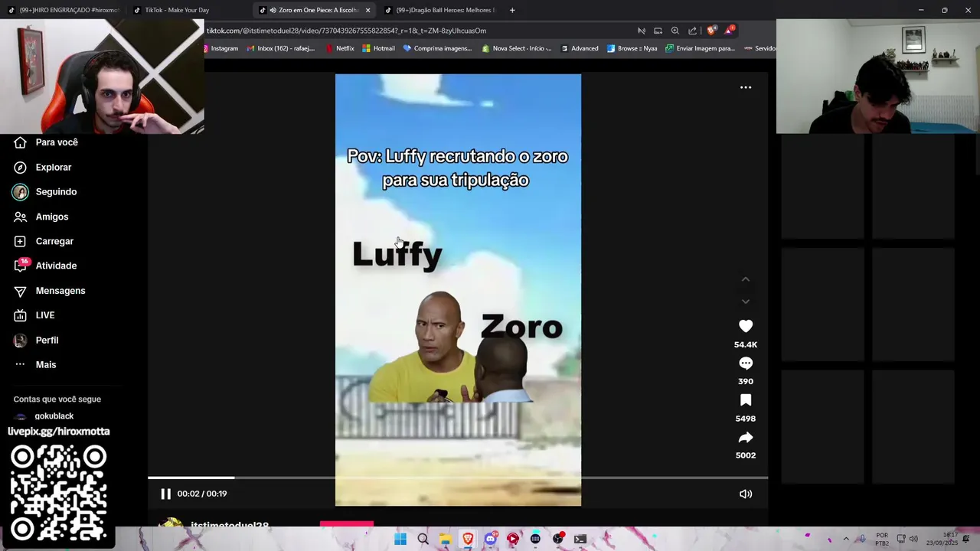Open the terminal app in taskbar
980x551 pixels.
(580, 539)
